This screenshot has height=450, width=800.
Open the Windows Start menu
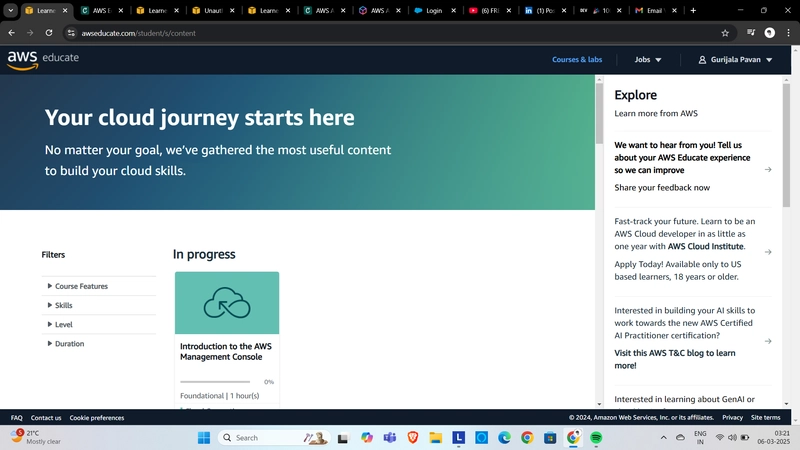[204, 438]
